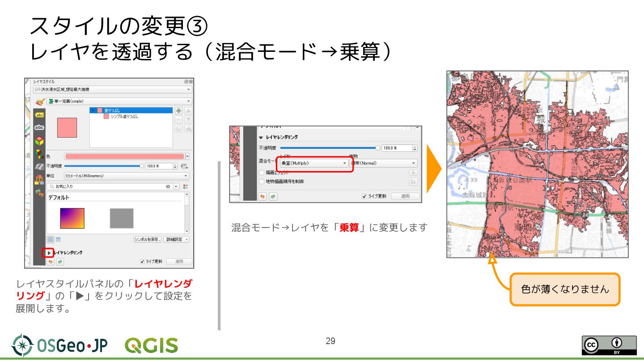Lock the symbol layer color
Screen dimensions: 644x362
click(188, 128)
